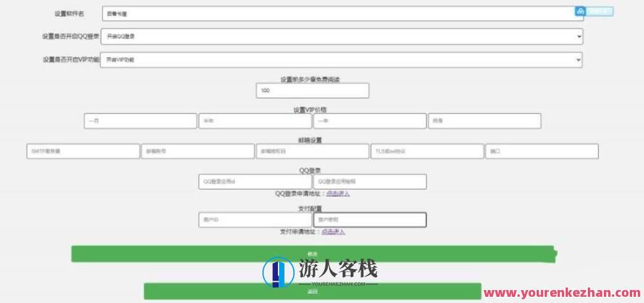The image size is (644, 303).
Task: Click the 端口 port input field
Action: pyautogui.click(x=542, y=151)
